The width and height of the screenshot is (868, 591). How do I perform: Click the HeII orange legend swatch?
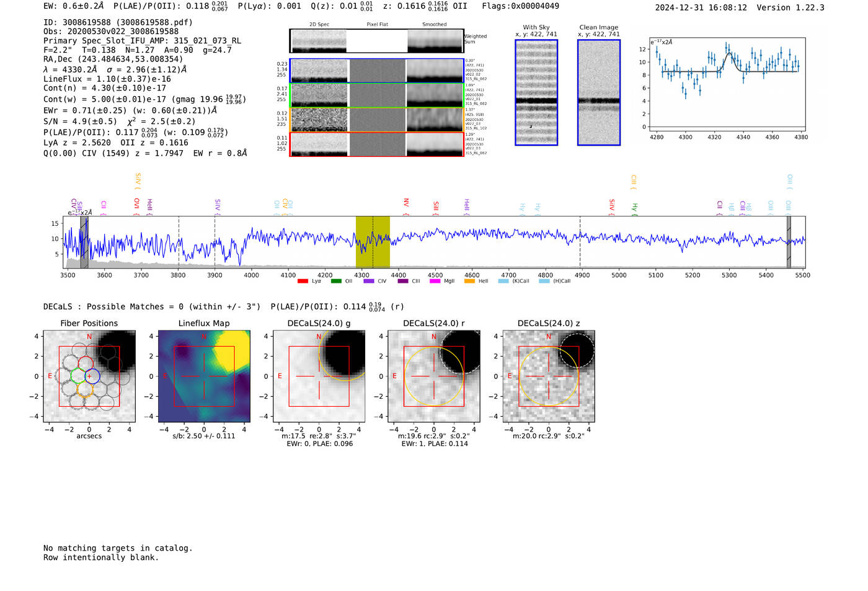(469, 281)
